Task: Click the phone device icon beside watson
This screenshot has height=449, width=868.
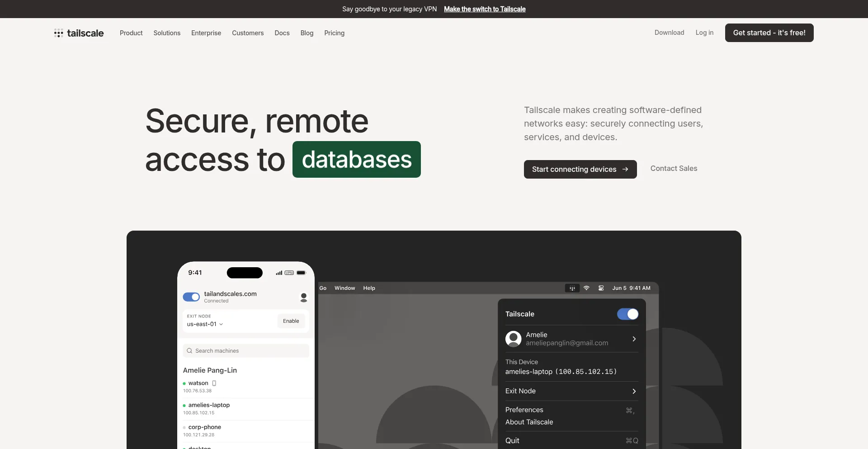Action: point(214,383)
